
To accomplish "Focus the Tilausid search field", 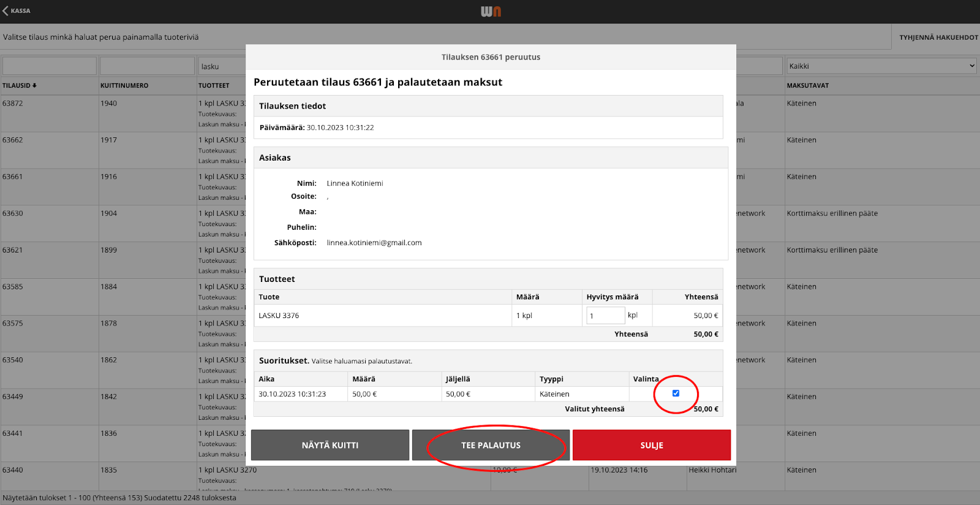I will pos(50,66).
